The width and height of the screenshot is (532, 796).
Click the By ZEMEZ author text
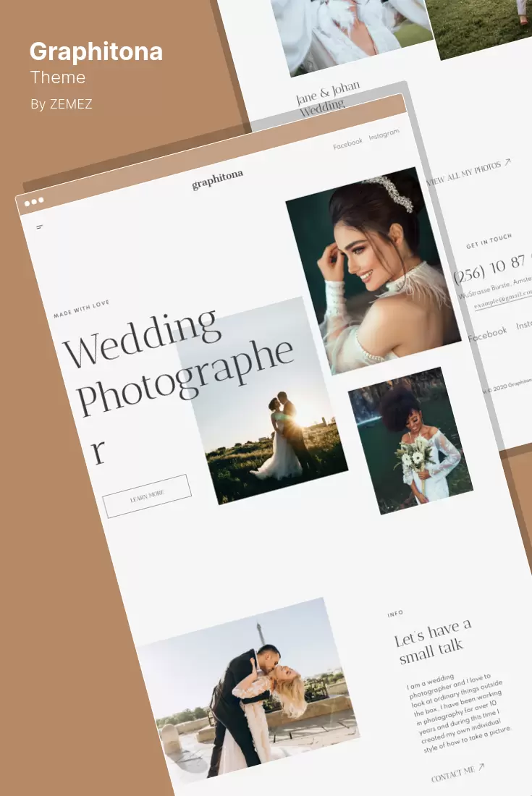62,104
